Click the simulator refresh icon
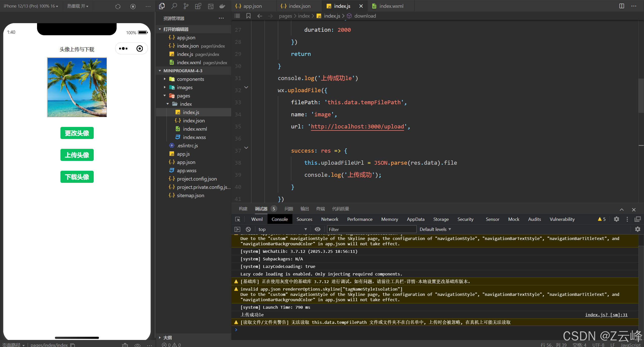 tap(118, 7)
